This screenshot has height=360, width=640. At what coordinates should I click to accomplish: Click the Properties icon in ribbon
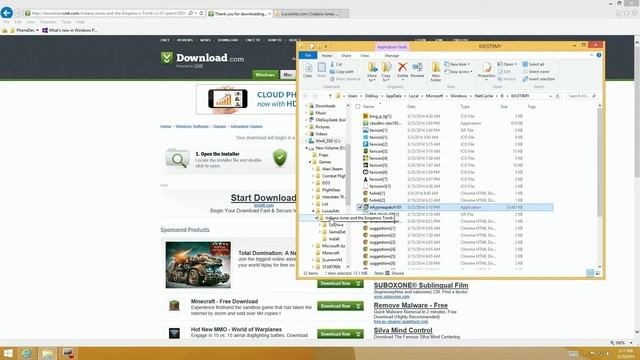(x=486, y=68)
